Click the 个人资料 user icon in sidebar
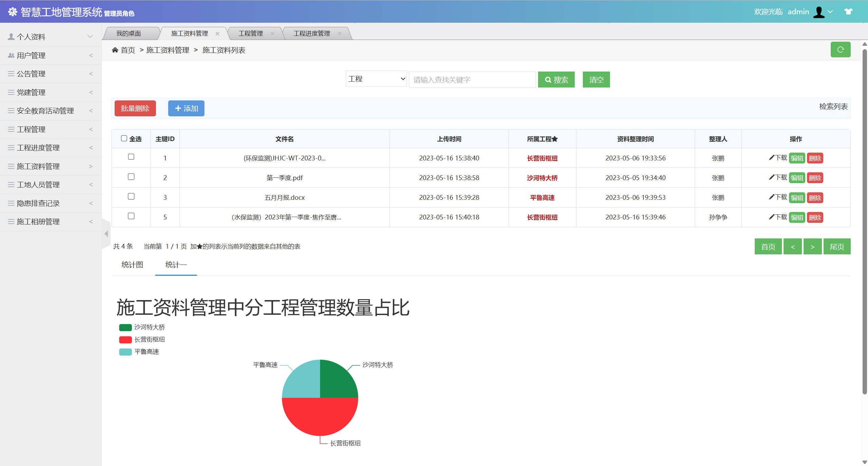The width and height of the screenshot is (868, 466). pos(10,36)
